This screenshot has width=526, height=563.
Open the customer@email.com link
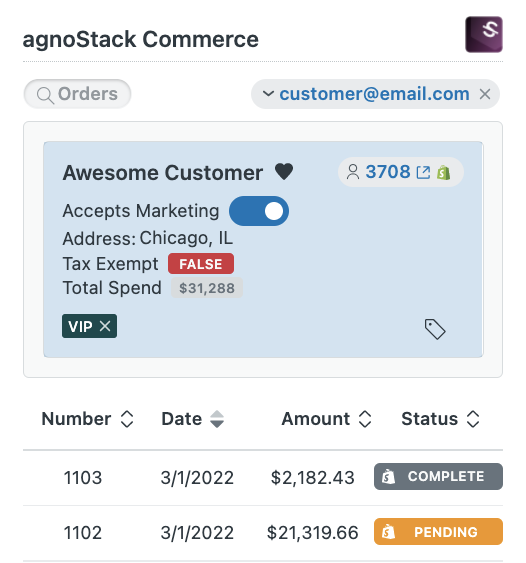pos(374,94)
